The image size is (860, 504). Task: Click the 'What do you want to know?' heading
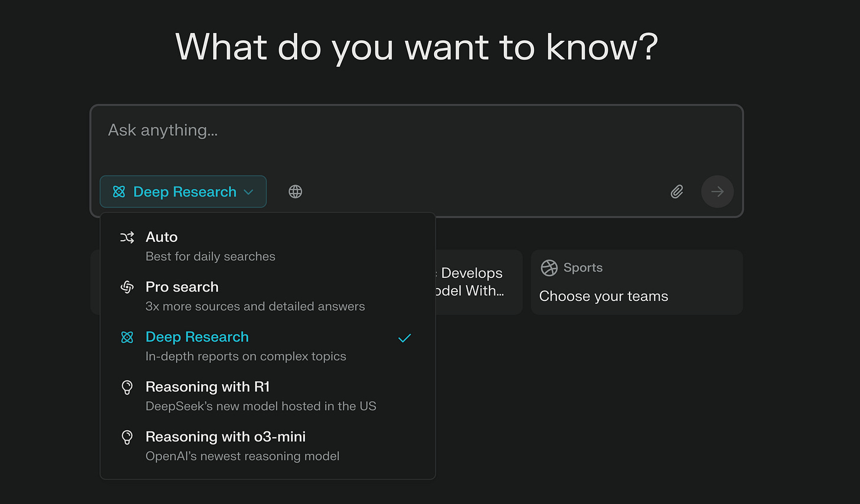click(417, 47)
